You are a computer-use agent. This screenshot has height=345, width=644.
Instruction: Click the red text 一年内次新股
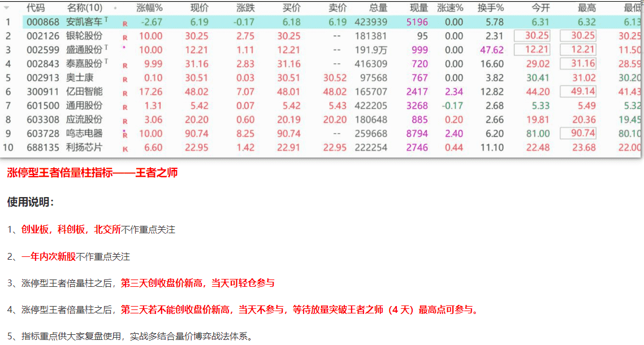click(x=49, y=257)
